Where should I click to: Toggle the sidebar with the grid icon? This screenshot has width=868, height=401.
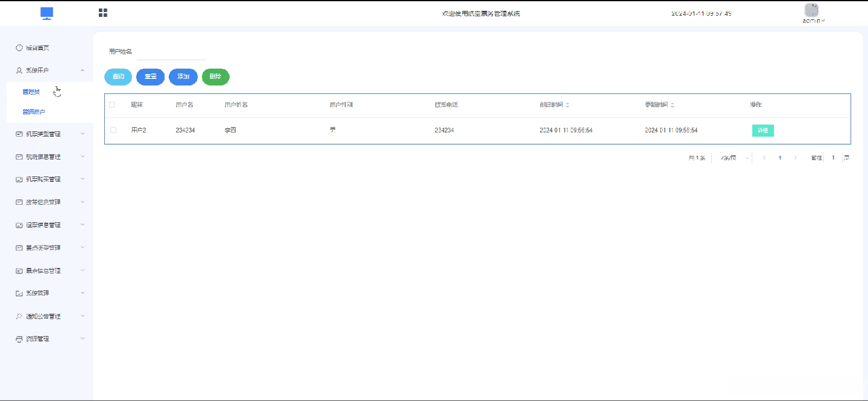click(x=103, y=13)
